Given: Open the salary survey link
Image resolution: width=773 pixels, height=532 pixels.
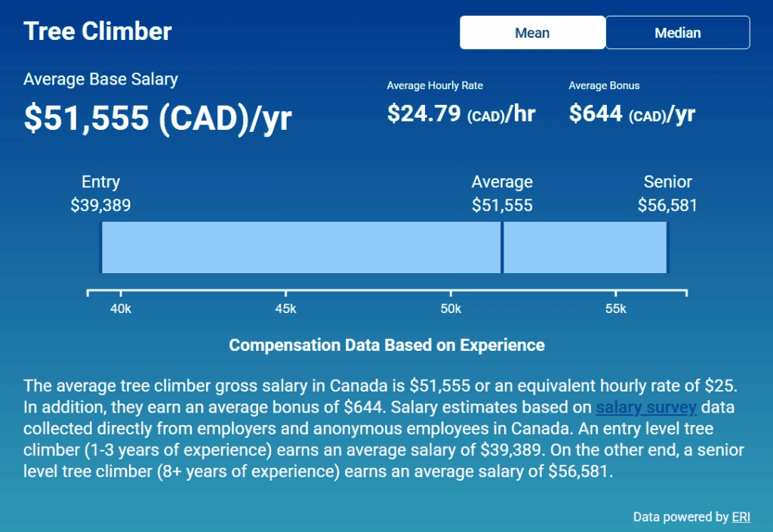Looking at the screenshot, I should point(646,407).
